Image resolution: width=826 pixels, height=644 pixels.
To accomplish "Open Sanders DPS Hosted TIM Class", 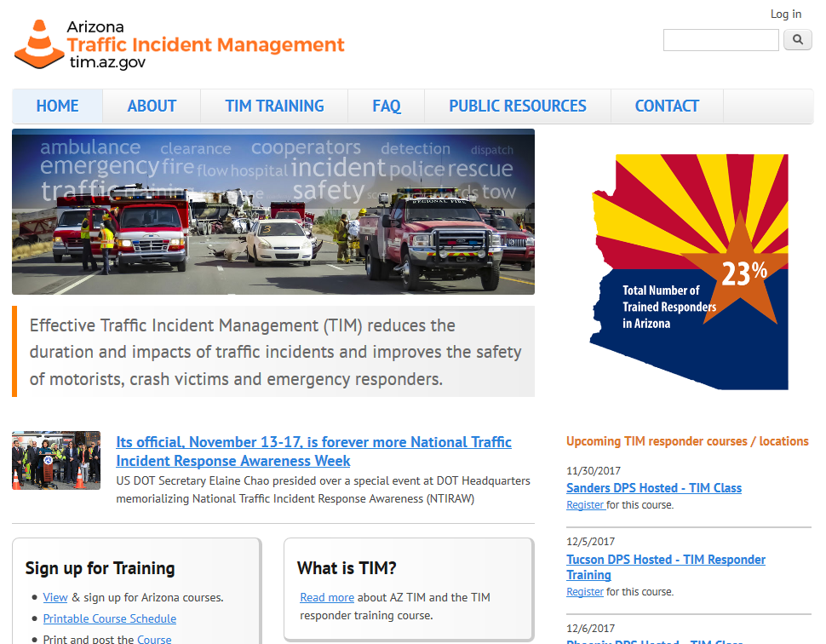I will 654,487.
